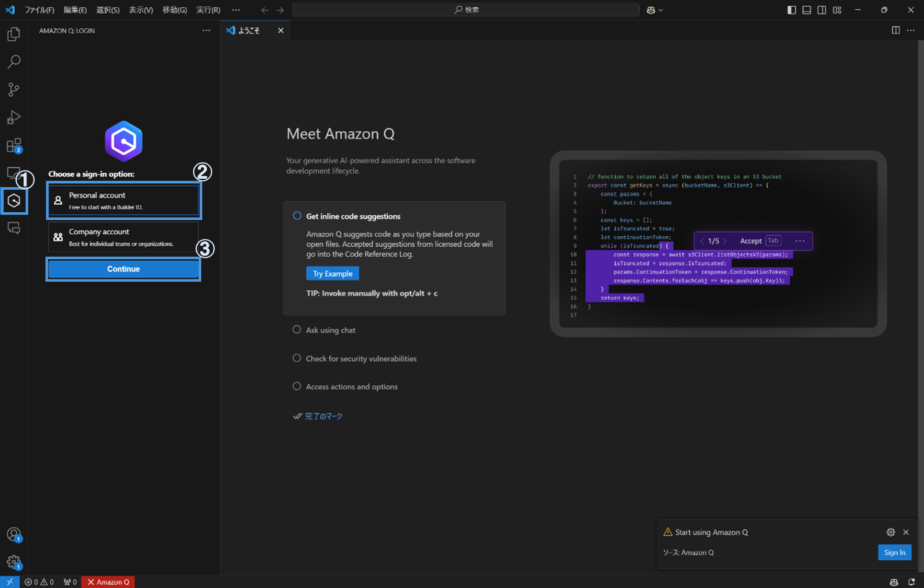Select the Ask using chat step
This screenshot has width=924, height=588.
pos(330,330)
